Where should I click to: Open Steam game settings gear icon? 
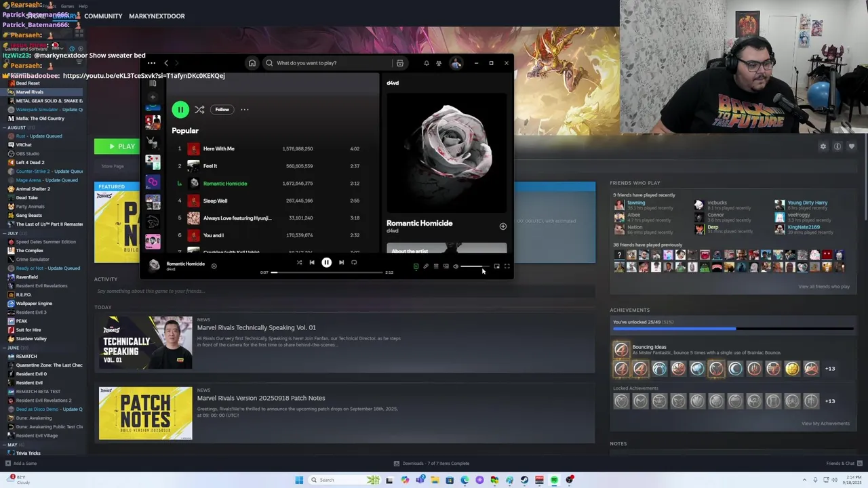(x=823, y=146)
